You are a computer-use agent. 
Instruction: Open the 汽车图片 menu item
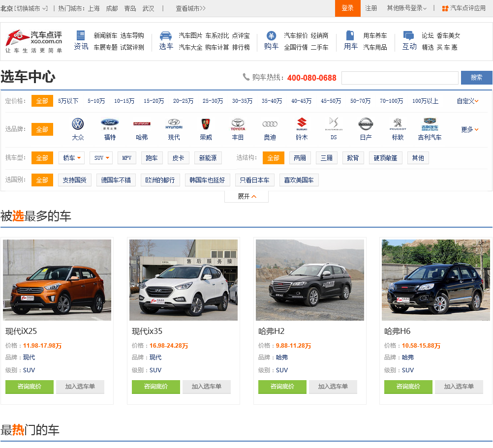pos(190,35)
